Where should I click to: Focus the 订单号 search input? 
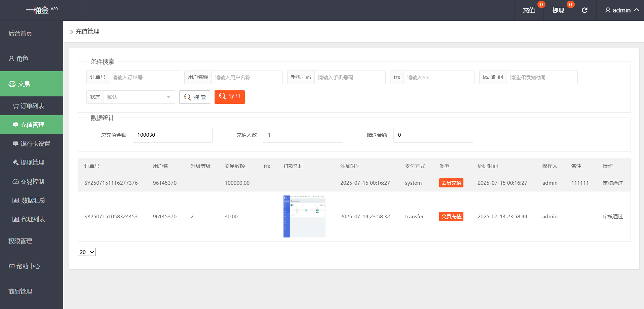[144, 77]
